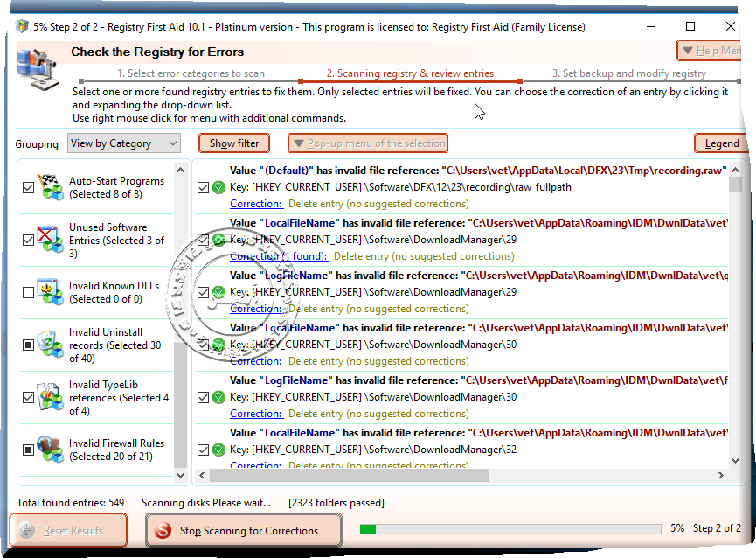
Task: Select the Invalid Firewall Rules category icon
Action: 51,450
